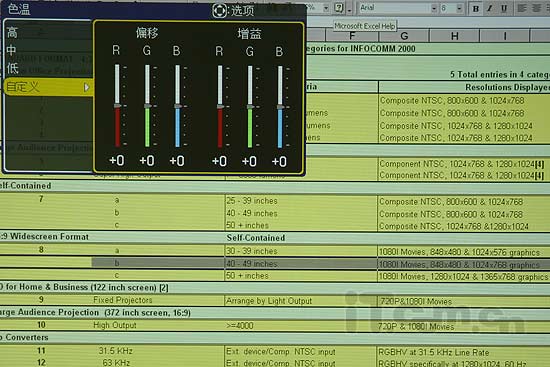This screenshot has height=367, width=550.
Task: Toggle Underline formatting icon
Action: (504, 8)
